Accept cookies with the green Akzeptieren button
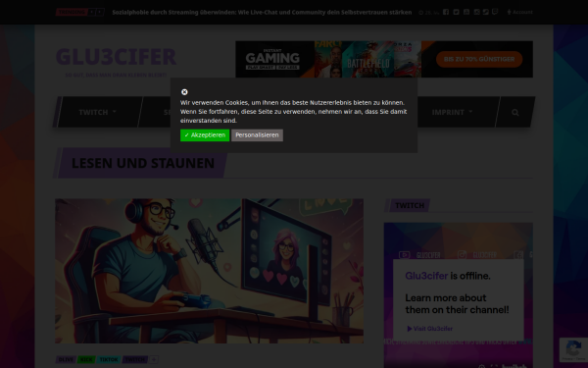The width and height of the screenshot is (588, 368). pyautogui.click(x=205, y=135)
